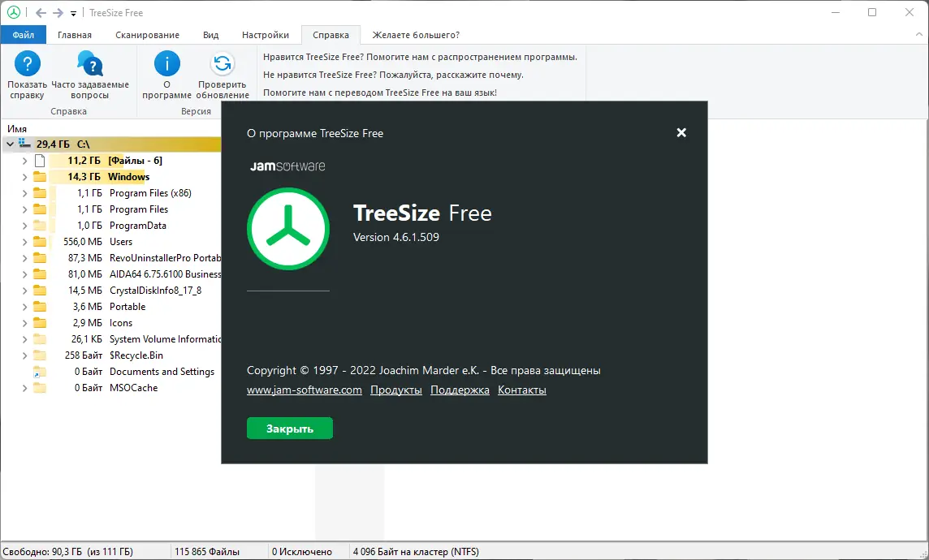The width and height of the screenshot is (929, 560).
Task: Open Frequently Asked Questions chat icon
Action: click(90, 64)
